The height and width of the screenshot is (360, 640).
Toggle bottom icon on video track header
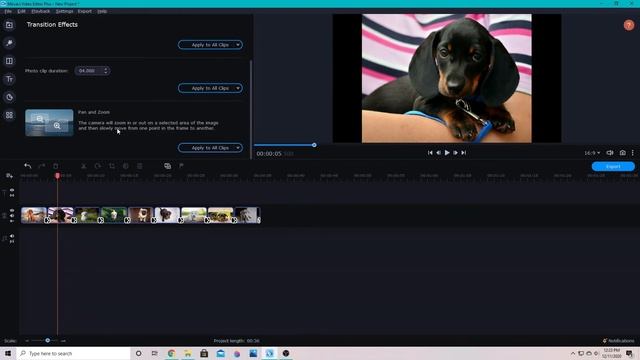[x=12, y=221]
